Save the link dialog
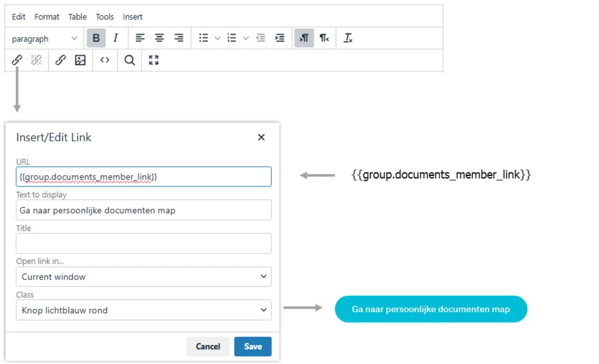Screen dimensions: 599x364 tap(253, 347)
